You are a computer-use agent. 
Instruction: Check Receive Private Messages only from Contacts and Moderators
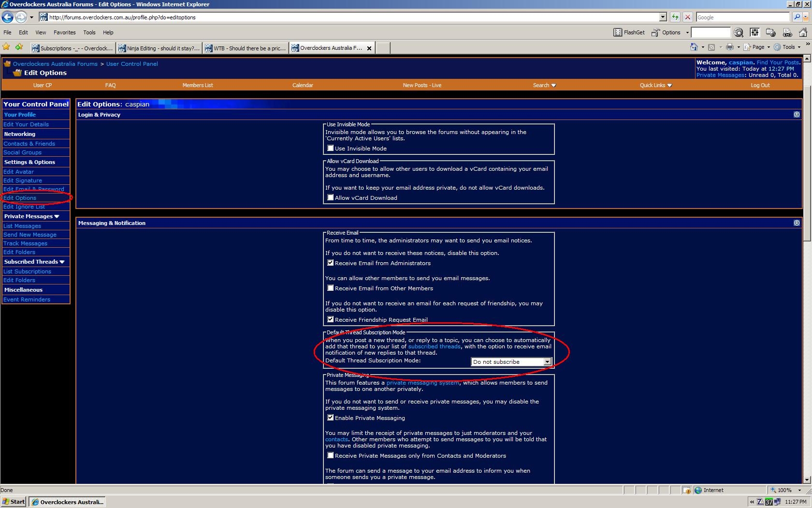click(331, 455)
